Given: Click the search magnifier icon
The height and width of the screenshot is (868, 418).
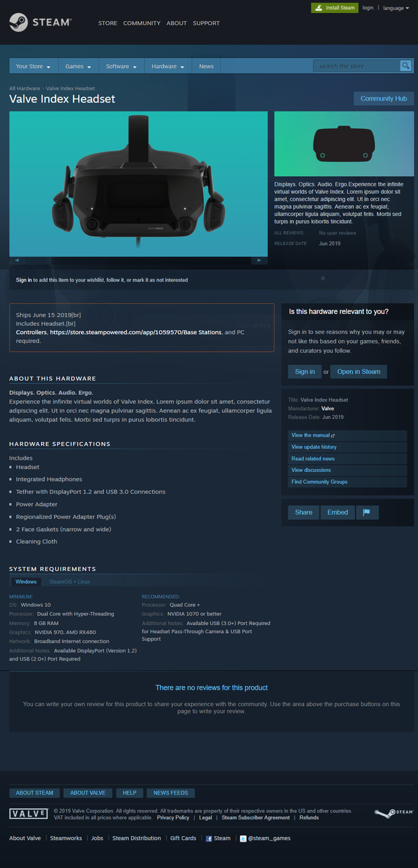Looking at the screenshot, I should coord(405,66).
